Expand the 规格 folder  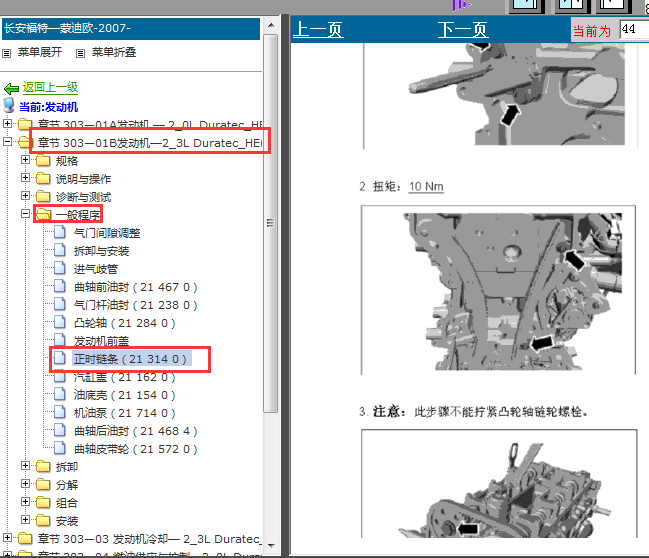(26, 159)
